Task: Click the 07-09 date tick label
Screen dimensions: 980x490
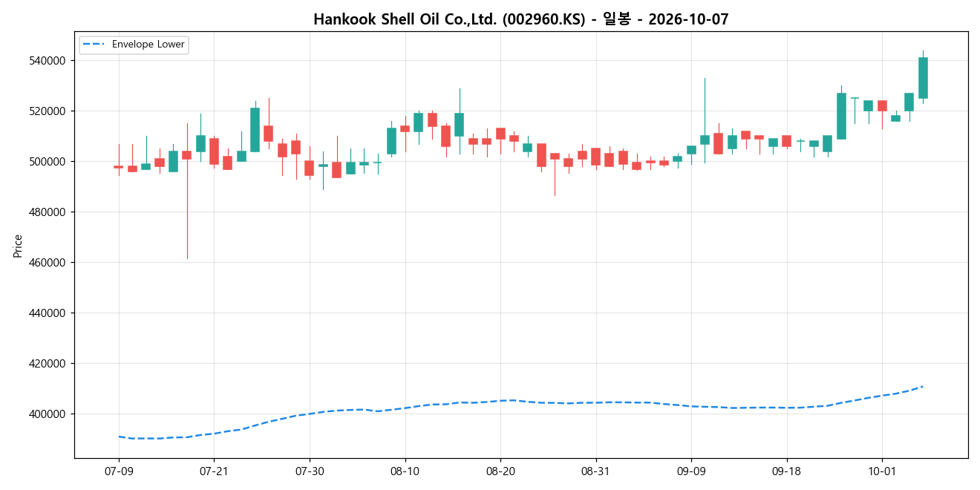Action: pyautogui.click(x=119, y=471)
